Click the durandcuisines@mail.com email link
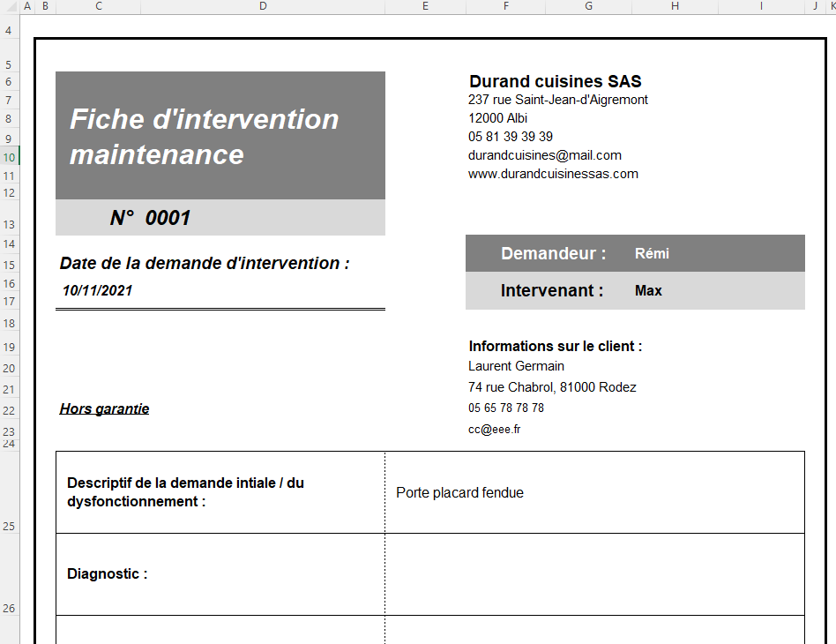The height and width of the screenshot is (644, 836). click(x=544, y=154)
